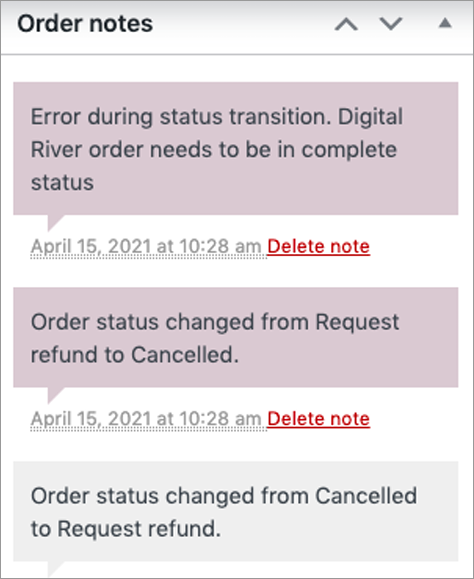Click the speech-bubble tail under the gray note
The width and height of the screenshot is (474, 579).
click(x=56, y=569)
